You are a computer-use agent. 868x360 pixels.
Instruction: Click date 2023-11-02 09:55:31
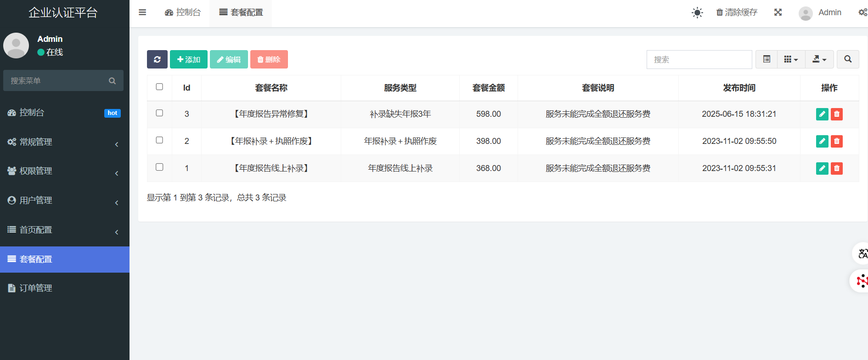click(739, 168)
